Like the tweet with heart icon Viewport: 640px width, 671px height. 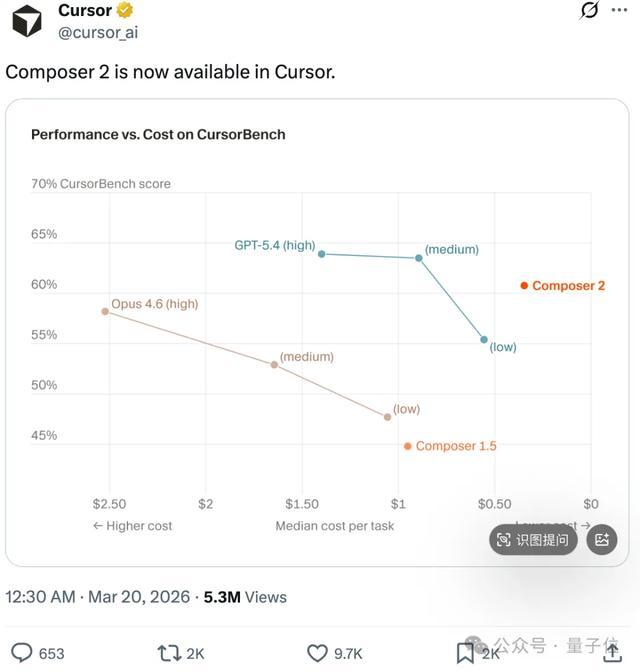(317, 653)
